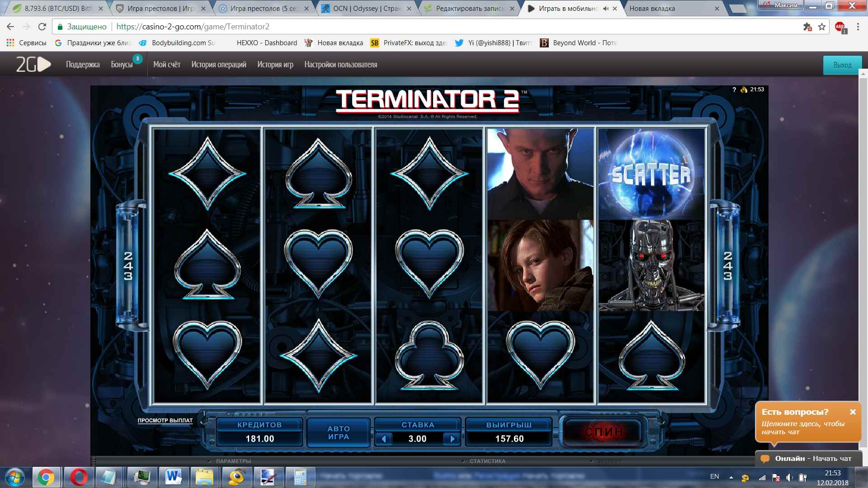Viewport: 868px width, 488px height.
Task: Open Microsoft Word from the taskbar
Action: pos(174,478)
